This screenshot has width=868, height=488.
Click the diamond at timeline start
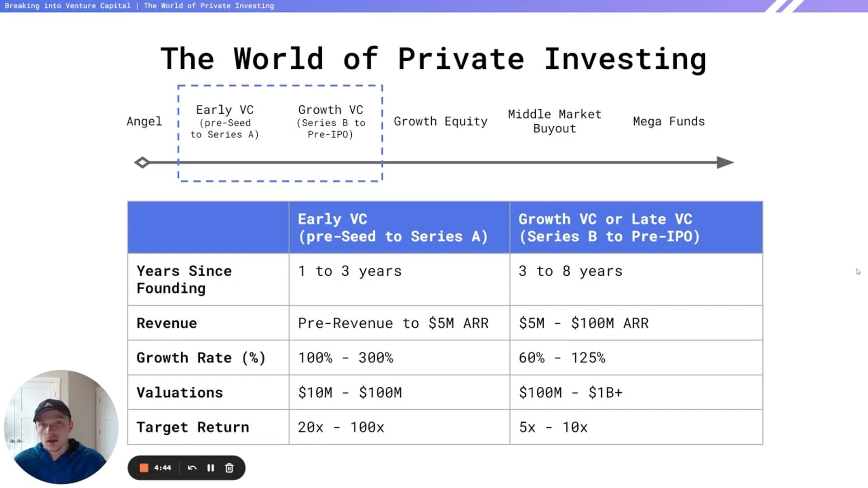pos(142,163)
